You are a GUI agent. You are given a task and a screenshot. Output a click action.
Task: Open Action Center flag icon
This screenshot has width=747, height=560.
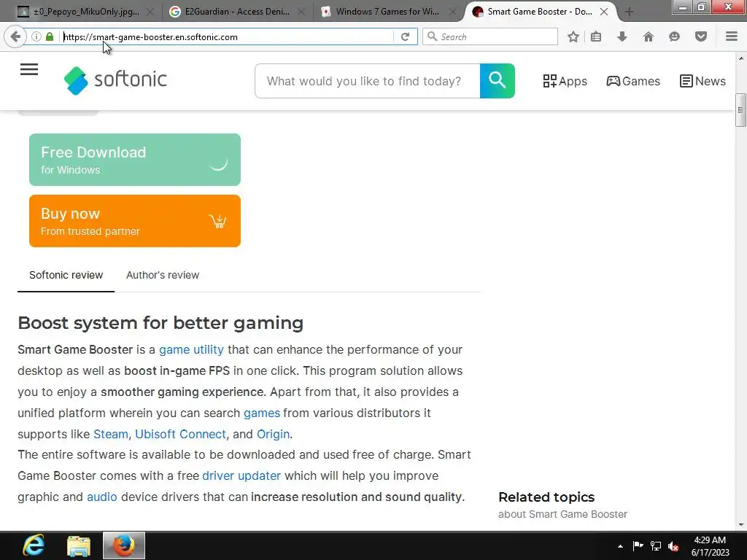tap(638, 546)
